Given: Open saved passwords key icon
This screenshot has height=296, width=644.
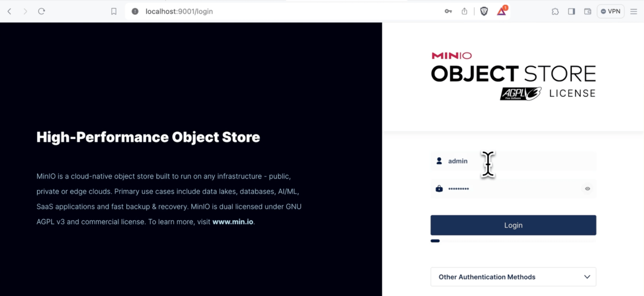Looking at the screenshot, I should point(448,12).
